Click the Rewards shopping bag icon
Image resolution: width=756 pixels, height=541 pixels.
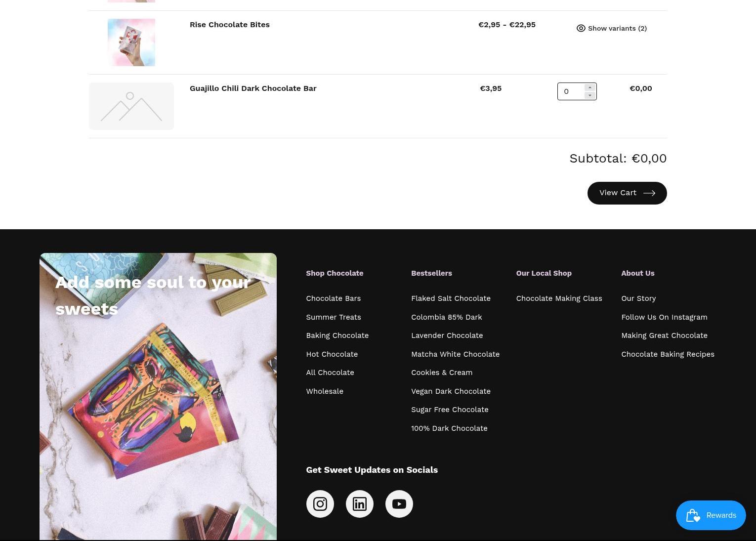[693, 515]
